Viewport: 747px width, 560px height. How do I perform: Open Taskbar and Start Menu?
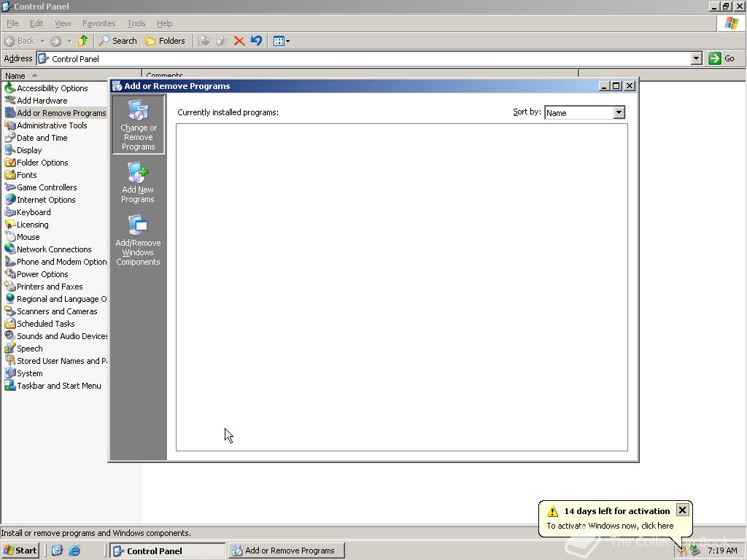(53, 385)
